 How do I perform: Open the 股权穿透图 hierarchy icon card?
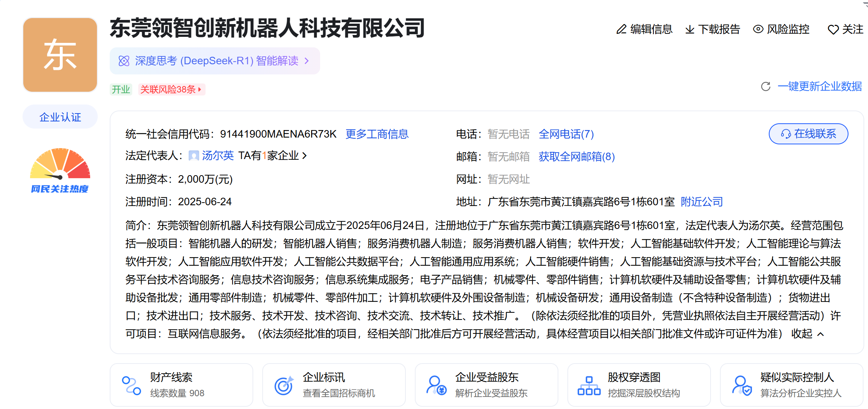589,385
